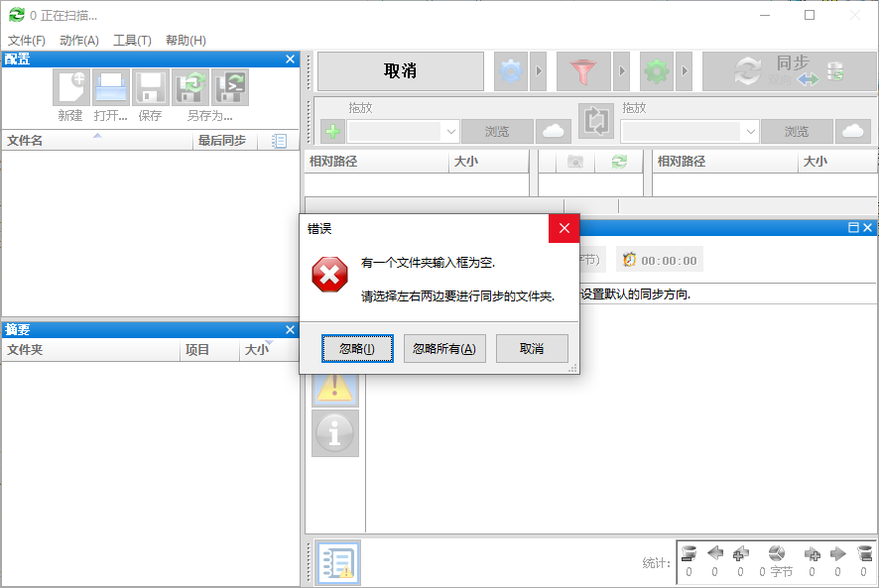879x588 pixels.
Task: Click the large 取消 cancel scan button
Action: [400, 71]
